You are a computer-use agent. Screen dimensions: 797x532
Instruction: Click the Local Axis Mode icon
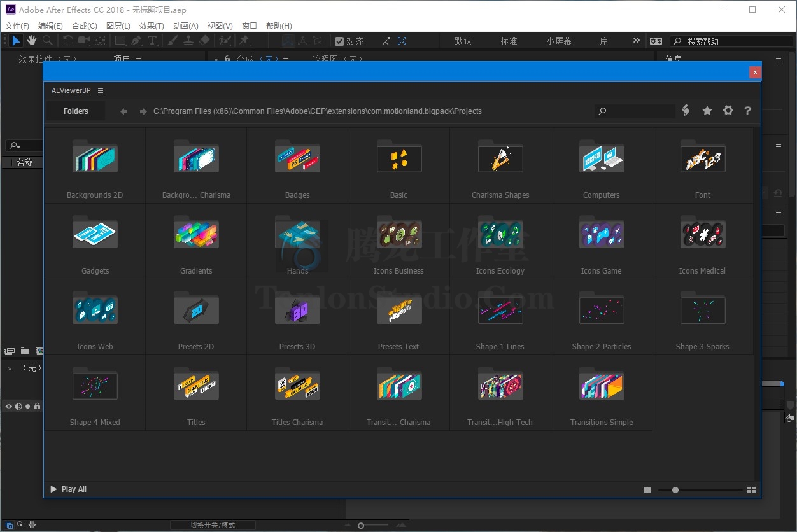point(288,41)
